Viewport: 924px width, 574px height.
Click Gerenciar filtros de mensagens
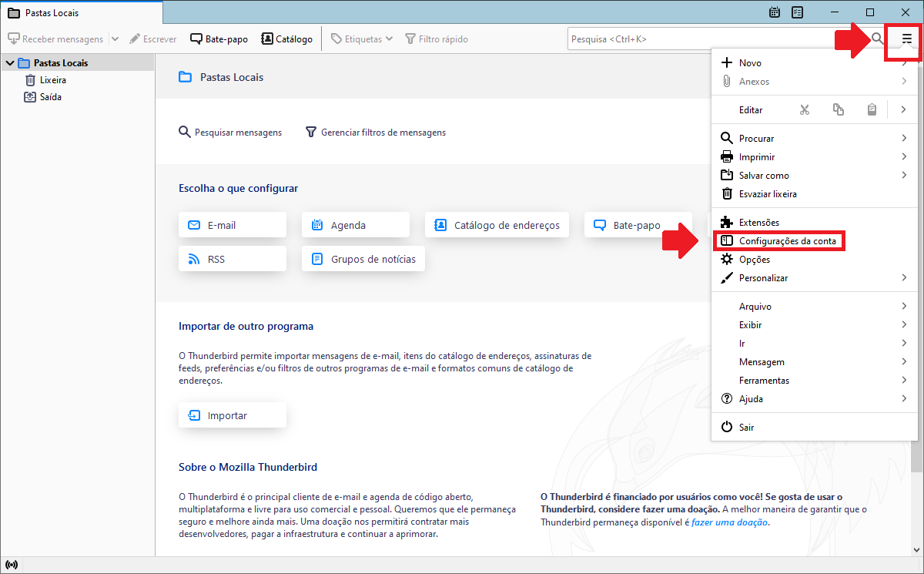[x=376, y=133]
